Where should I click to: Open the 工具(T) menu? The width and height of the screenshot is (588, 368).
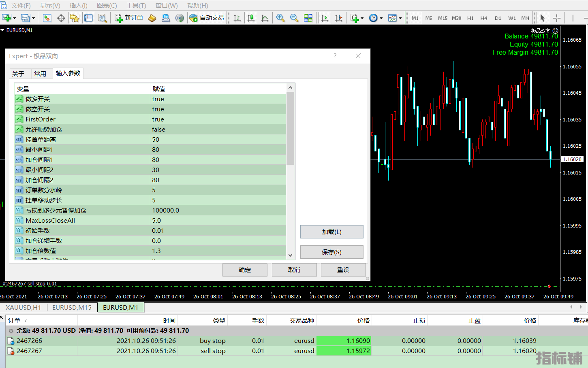click(x=136, y=5)
